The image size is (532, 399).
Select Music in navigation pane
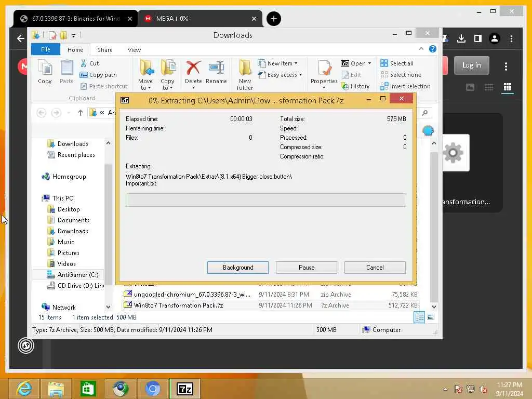[x=61, y=242]
